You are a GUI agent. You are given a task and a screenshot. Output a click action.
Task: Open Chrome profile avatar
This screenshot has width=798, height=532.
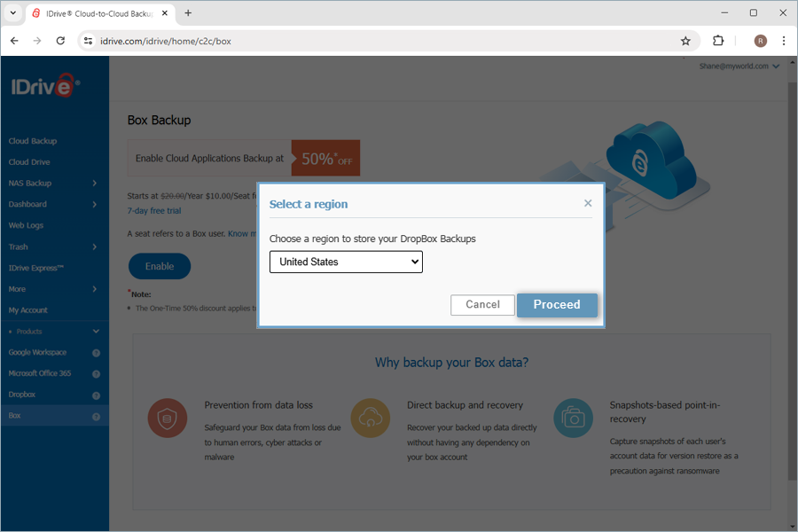click(x=761, y=41)
